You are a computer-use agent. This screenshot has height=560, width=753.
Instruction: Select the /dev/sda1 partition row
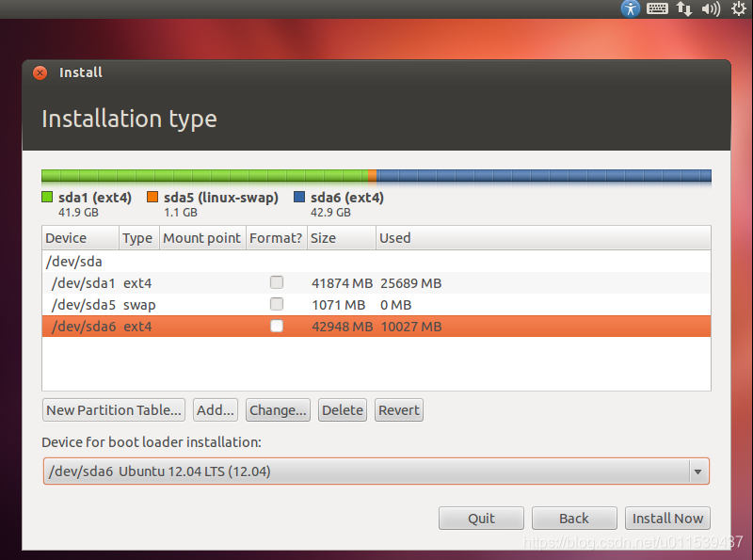(376, 283)
